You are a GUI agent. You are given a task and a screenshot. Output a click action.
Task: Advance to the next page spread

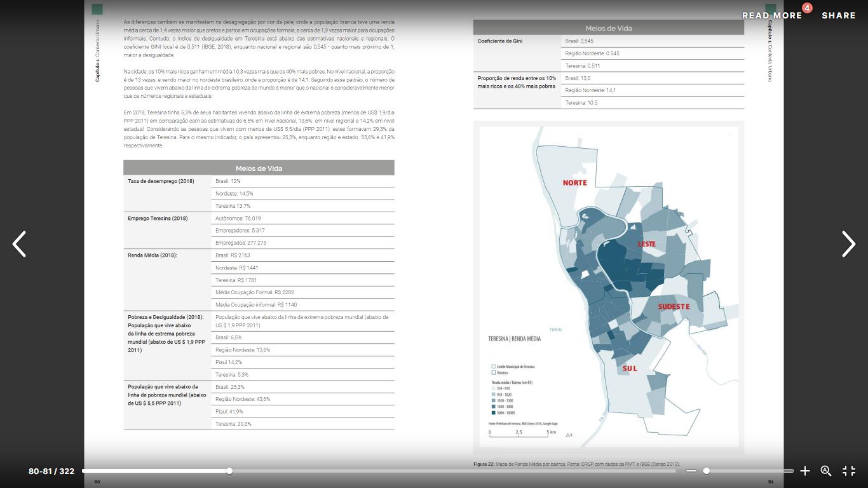[848, 244]
